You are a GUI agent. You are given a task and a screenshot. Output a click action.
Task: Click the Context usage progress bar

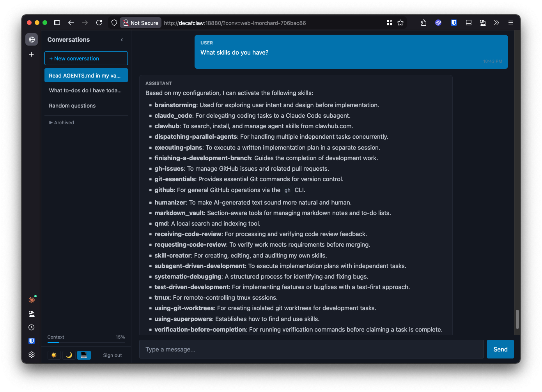pos(86,343)
